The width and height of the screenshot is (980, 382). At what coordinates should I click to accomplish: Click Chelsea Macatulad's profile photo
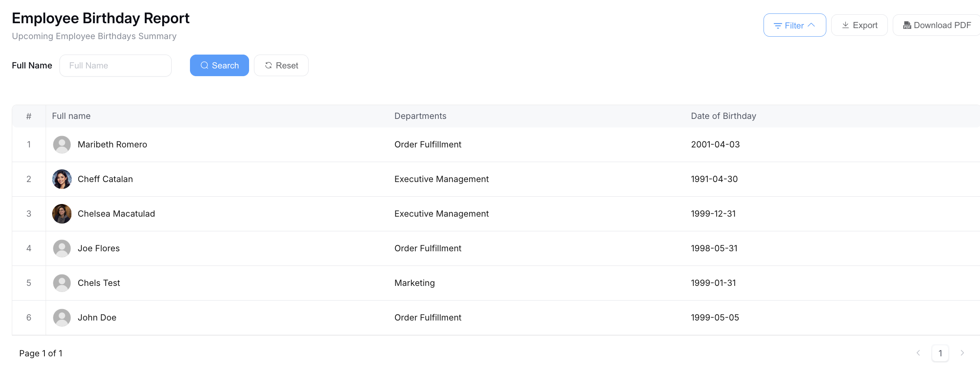coord(62,214)
